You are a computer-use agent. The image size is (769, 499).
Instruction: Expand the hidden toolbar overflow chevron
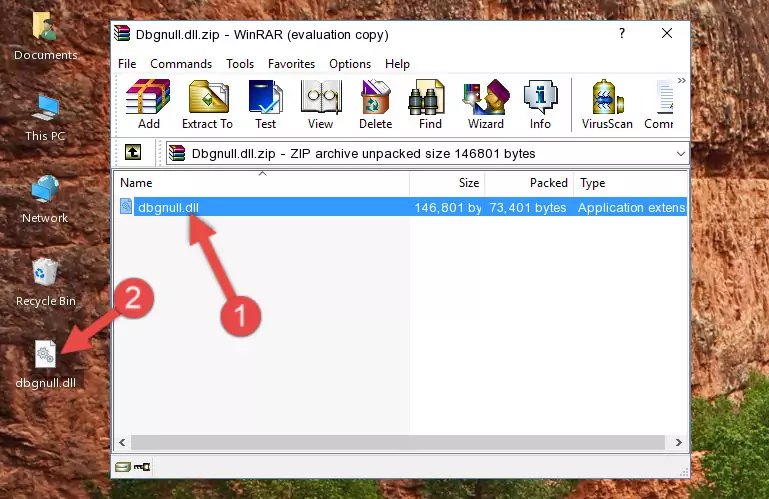click(682, 80)
